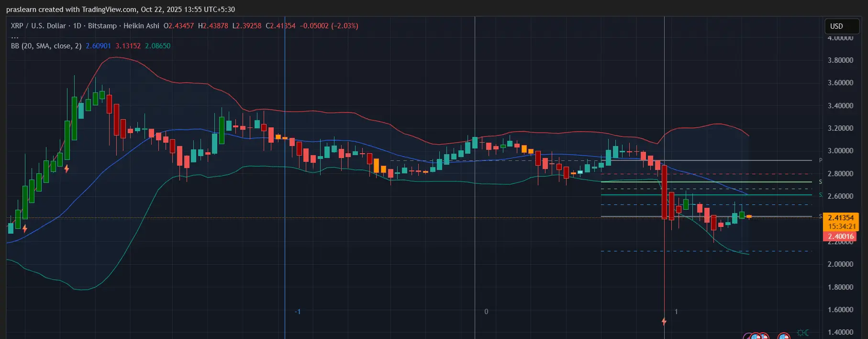The width and height of the screenshot is (868, 339).
Task: Click the period marker labeled 1
Action: 676,312
